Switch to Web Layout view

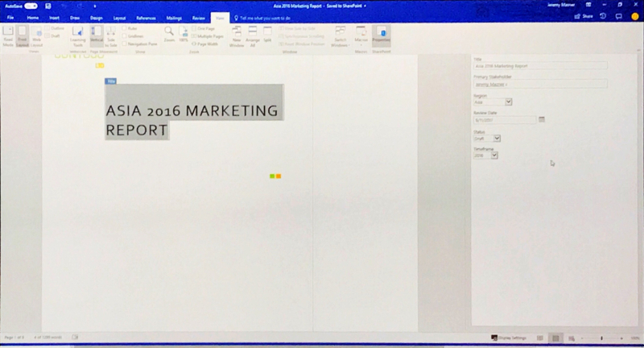tap(36, 36)
